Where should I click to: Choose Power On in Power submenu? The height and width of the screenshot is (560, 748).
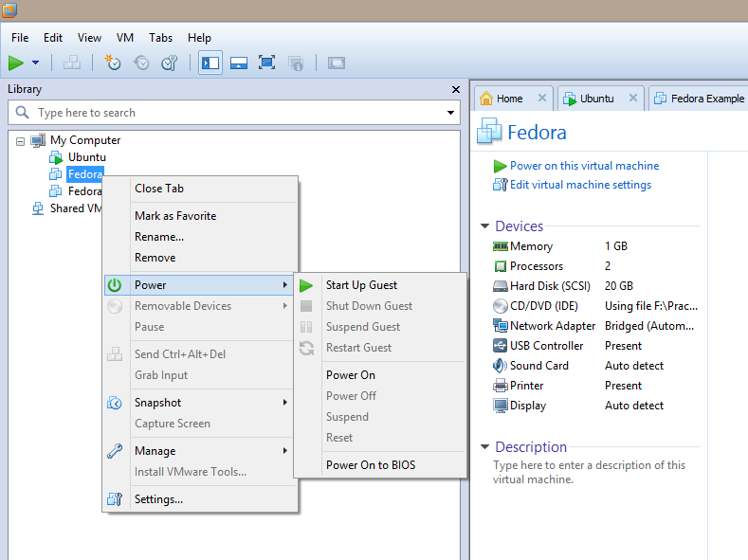pyautogui.click(x=380, y=375)
